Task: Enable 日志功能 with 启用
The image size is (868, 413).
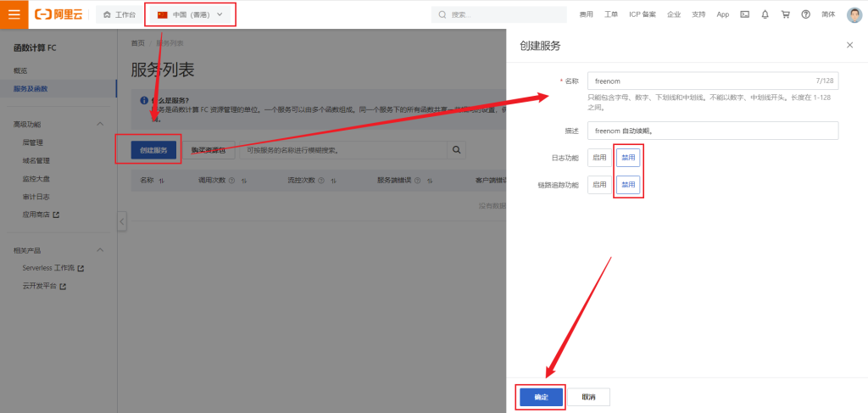Action: pos(599,158)
